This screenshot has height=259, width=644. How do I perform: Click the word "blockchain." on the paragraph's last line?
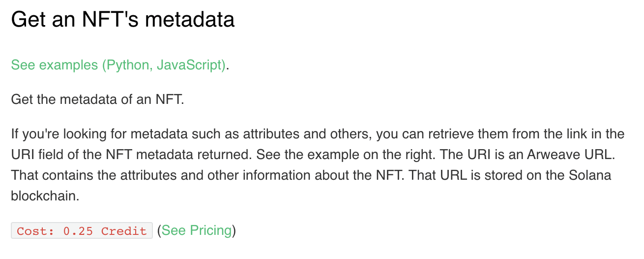point(45,196)
